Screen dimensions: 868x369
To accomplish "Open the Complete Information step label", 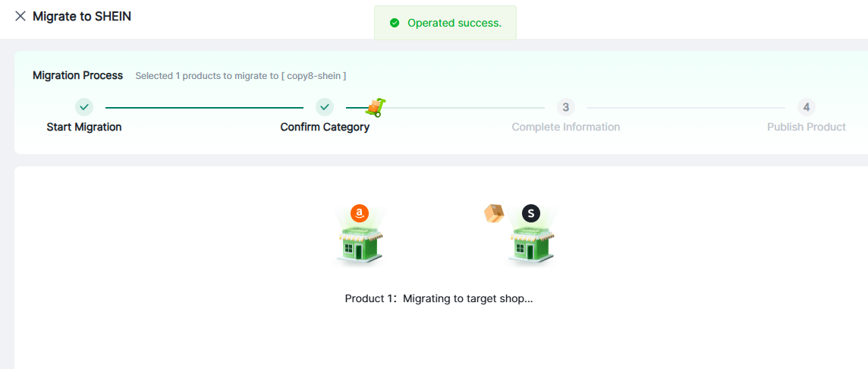I will click(566, 127).
